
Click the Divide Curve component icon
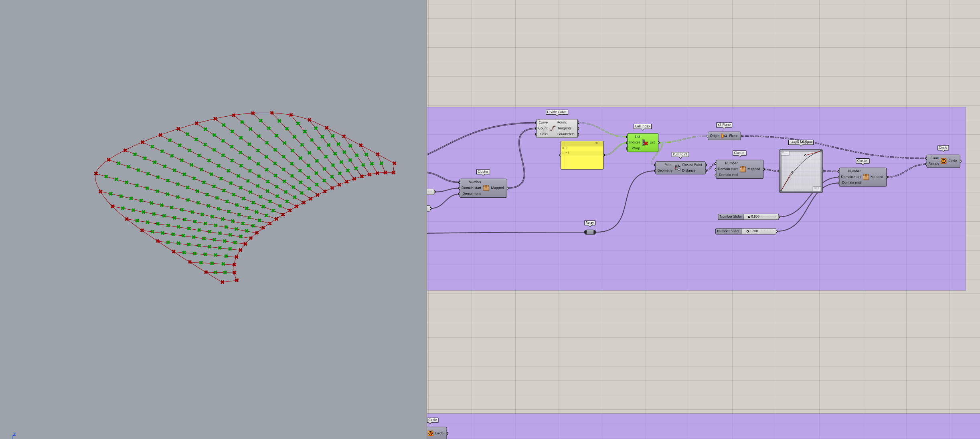553,128
